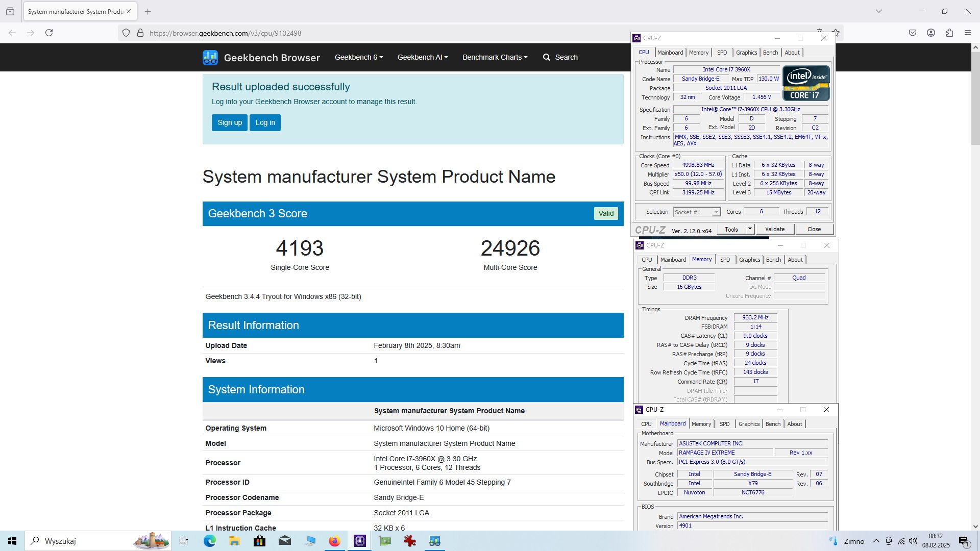Open the volume speaker tray icon
The width and height of the screenshot is (980, 551).
pos(913,541)
